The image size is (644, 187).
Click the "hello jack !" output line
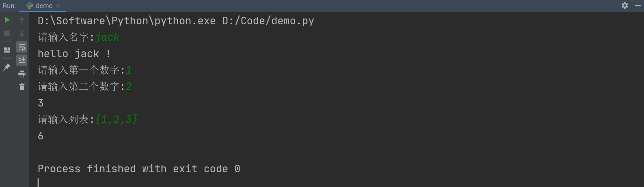pyautogui.click(x=74, y=54)
